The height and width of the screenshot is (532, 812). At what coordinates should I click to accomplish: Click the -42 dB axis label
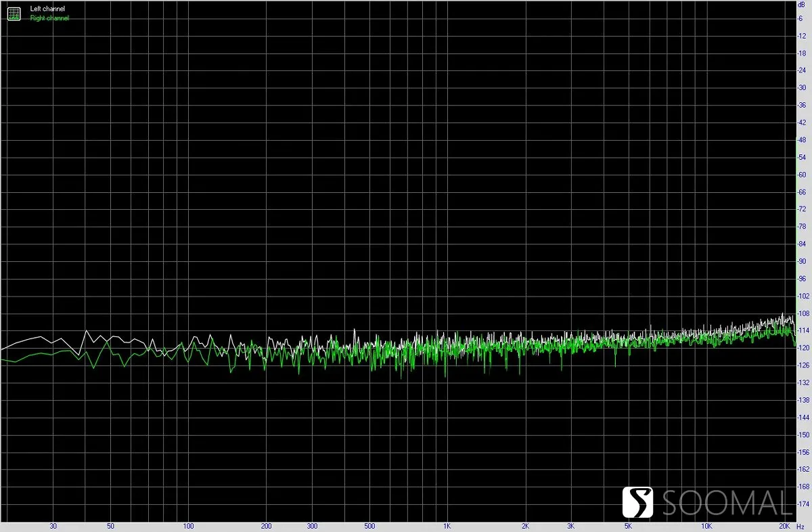[801, 123]
